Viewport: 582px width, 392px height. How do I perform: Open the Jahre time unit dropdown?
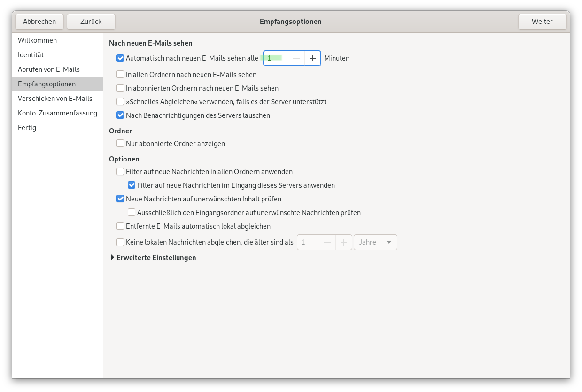tap(375, 242)
